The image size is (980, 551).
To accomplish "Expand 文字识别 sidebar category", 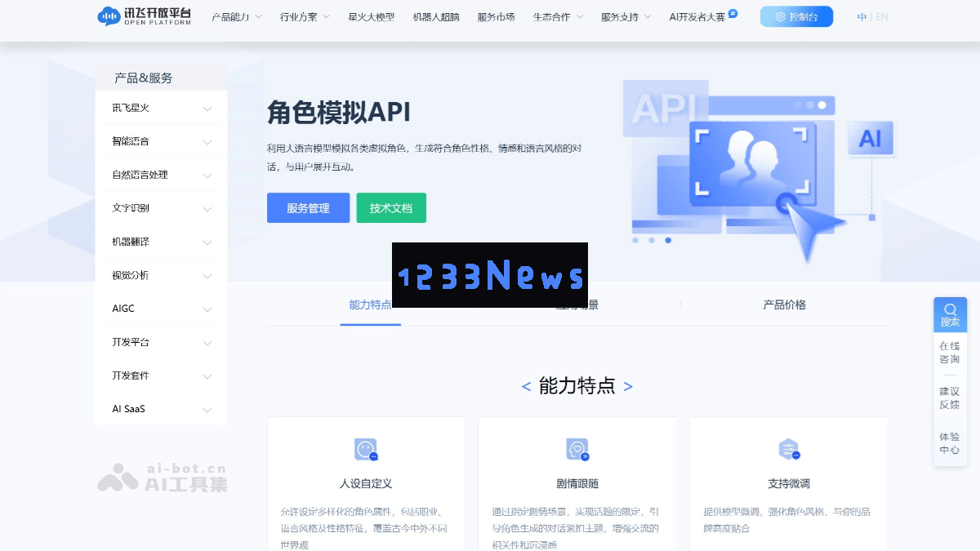I will pyautogui.click(x=161, y=208).
